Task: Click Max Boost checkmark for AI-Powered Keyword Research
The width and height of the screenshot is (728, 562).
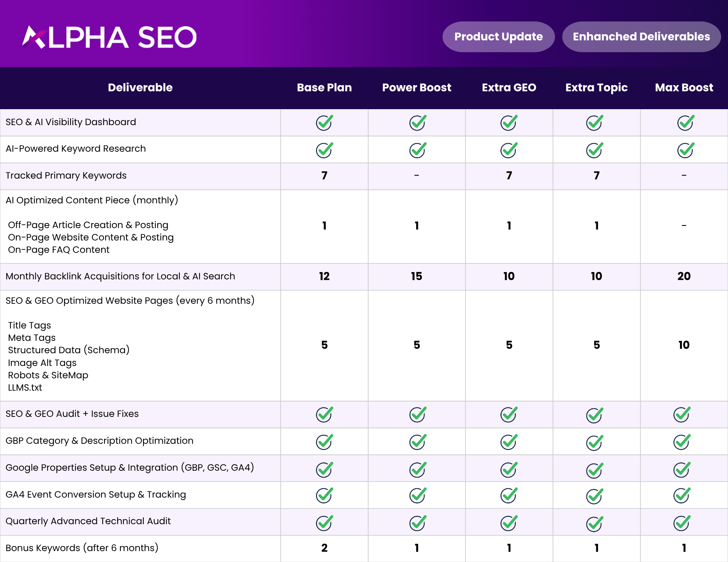Action: point(685,150)
